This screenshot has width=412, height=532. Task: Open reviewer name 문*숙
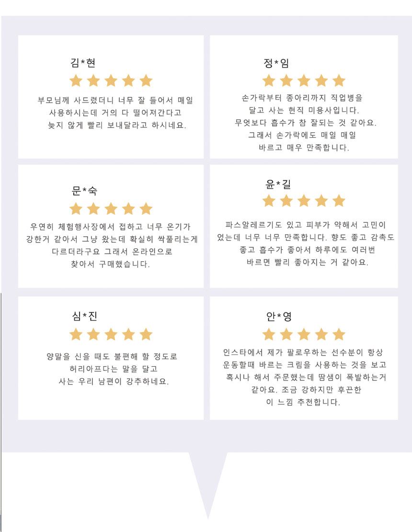[84, 191]
